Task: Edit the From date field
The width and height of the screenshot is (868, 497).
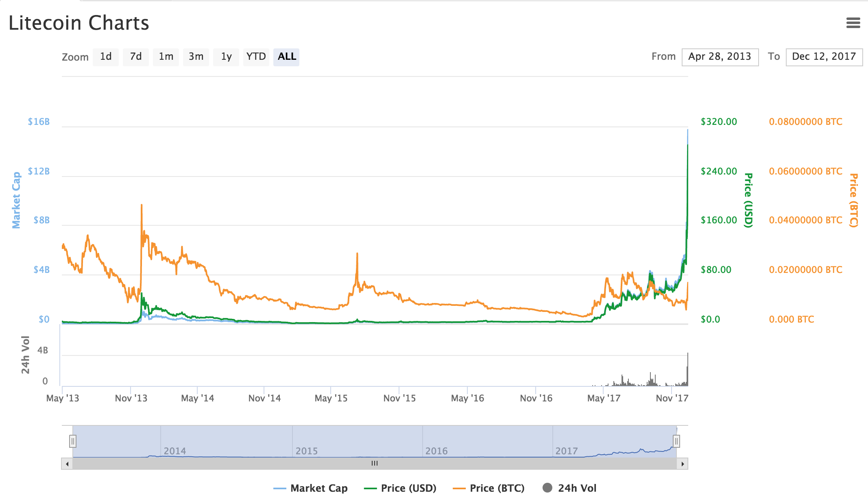Action: pos(720,57)
